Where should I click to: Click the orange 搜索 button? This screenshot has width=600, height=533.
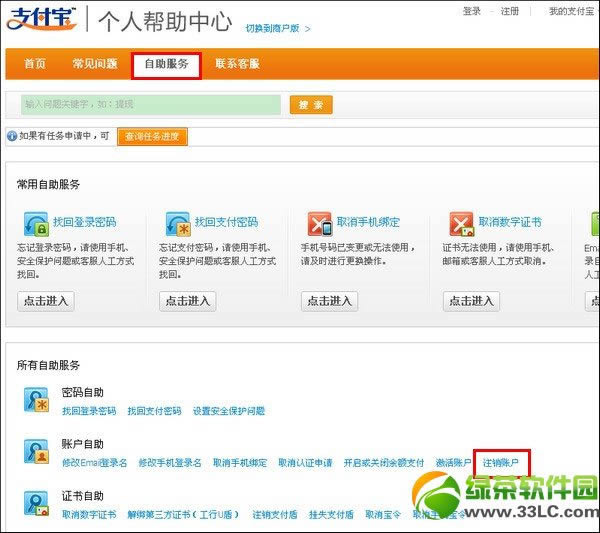tap(311, 104)
